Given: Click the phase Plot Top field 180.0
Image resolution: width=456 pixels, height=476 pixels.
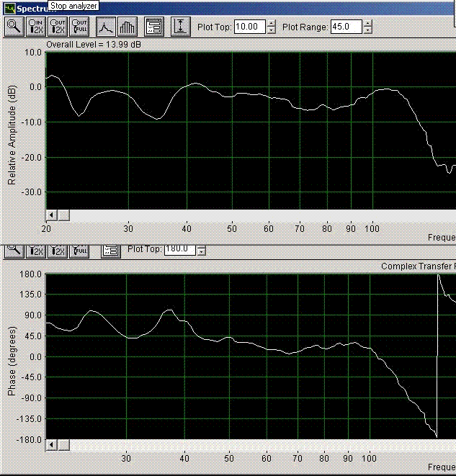Looking at the screenshot, I should pyautogui.click(x=179, y=249).
